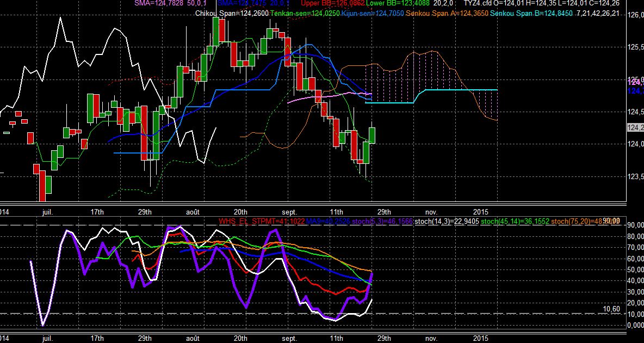The width and height of the screenshot is (644, 343).
Task: Click the 124,5 price axis label
Action: (x=636, y=112)
